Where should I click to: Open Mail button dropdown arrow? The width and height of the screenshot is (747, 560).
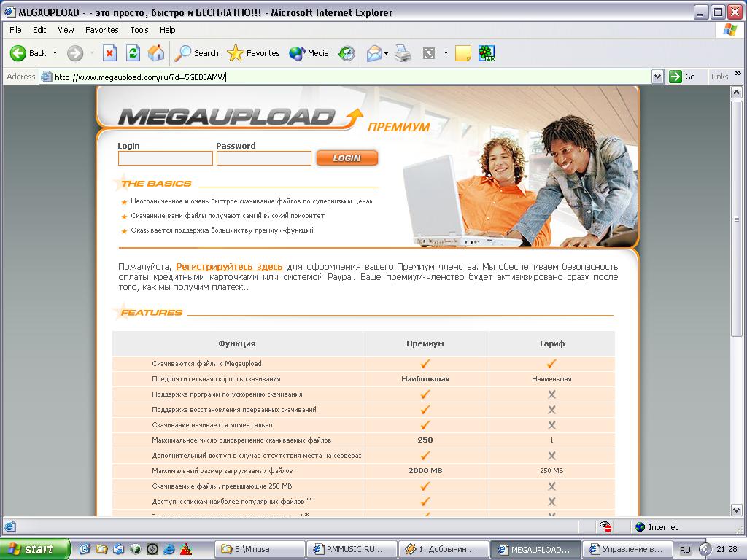(386, 53)
